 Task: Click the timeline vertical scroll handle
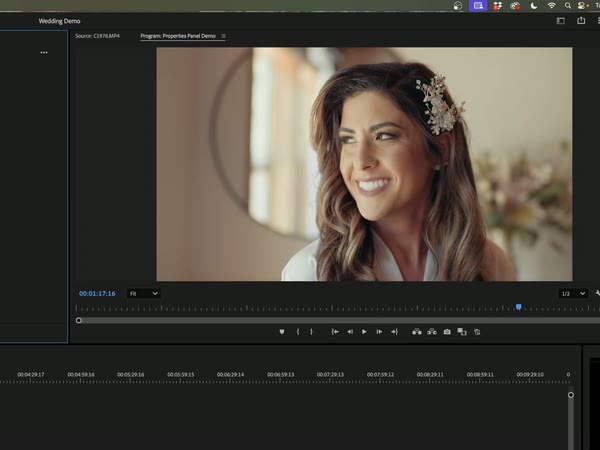pos(571,395)
